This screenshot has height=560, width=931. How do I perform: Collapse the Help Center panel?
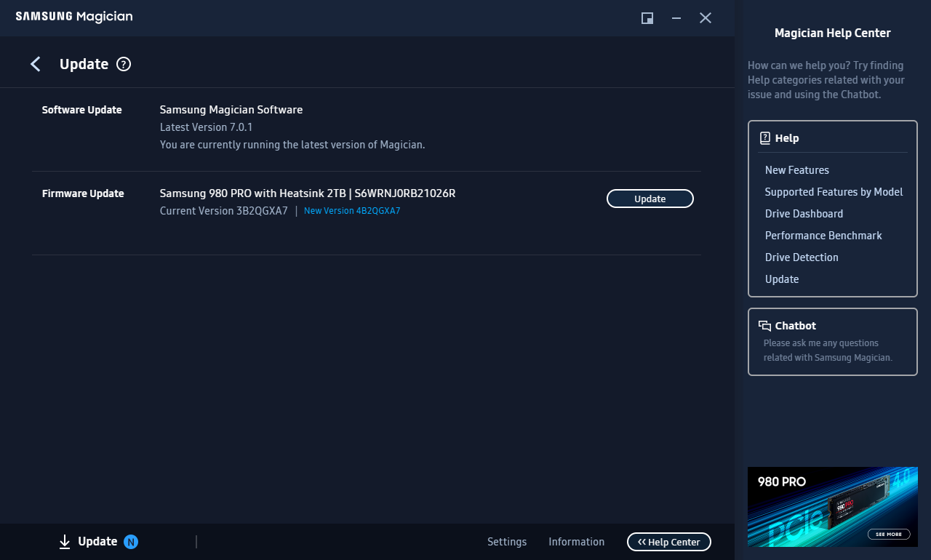(668, 542)
